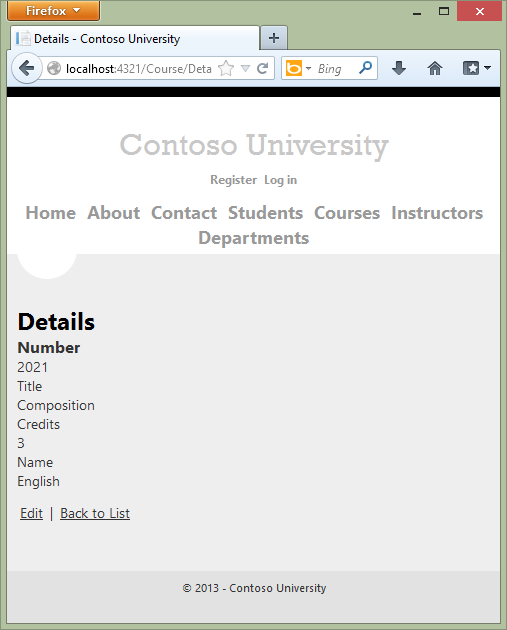This screenshot has height=630, width=507.
Task: Open the Home menu item
Action: [51, 213]
